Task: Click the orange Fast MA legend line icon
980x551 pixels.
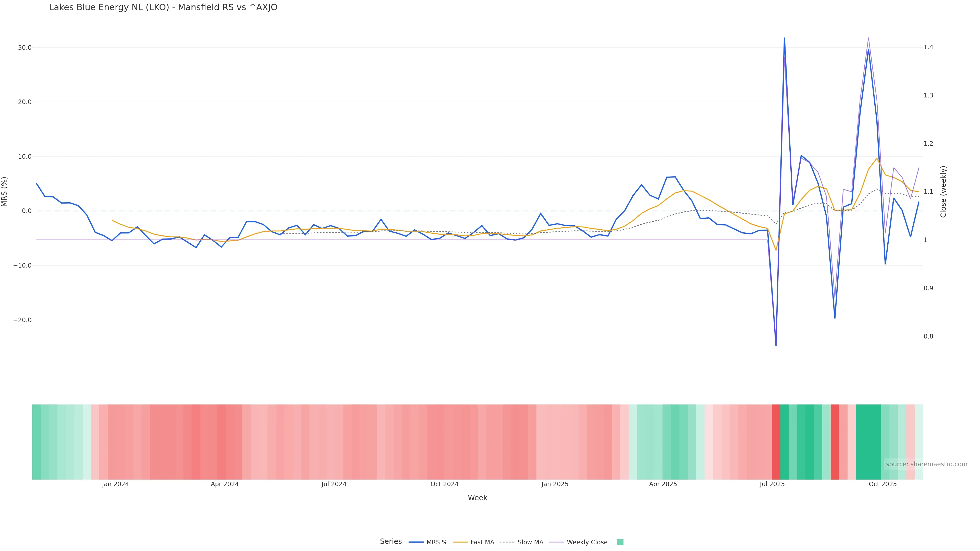Action: point(460,542)
